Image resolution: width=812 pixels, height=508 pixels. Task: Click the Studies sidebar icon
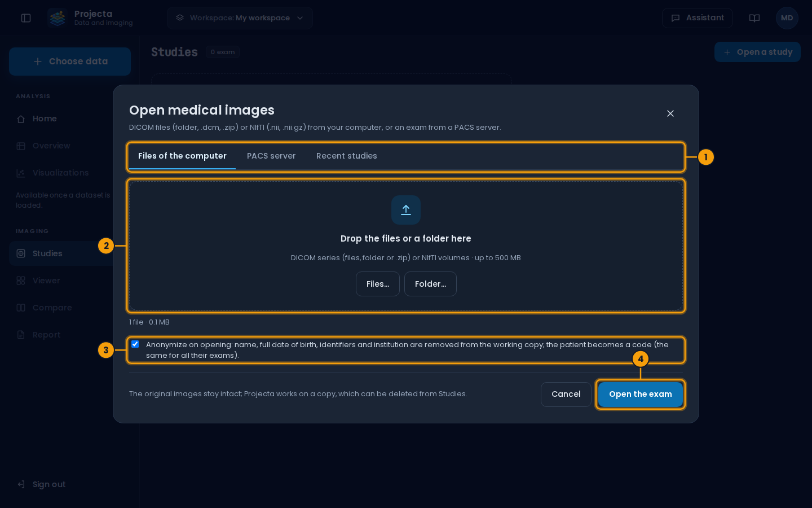21,253
